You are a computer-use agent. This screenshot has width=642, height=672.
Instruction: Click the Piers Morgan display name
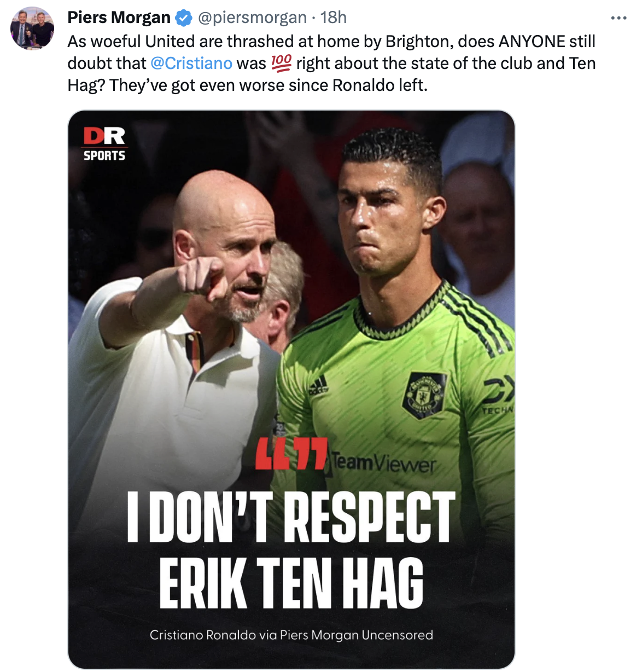[119, 18]
